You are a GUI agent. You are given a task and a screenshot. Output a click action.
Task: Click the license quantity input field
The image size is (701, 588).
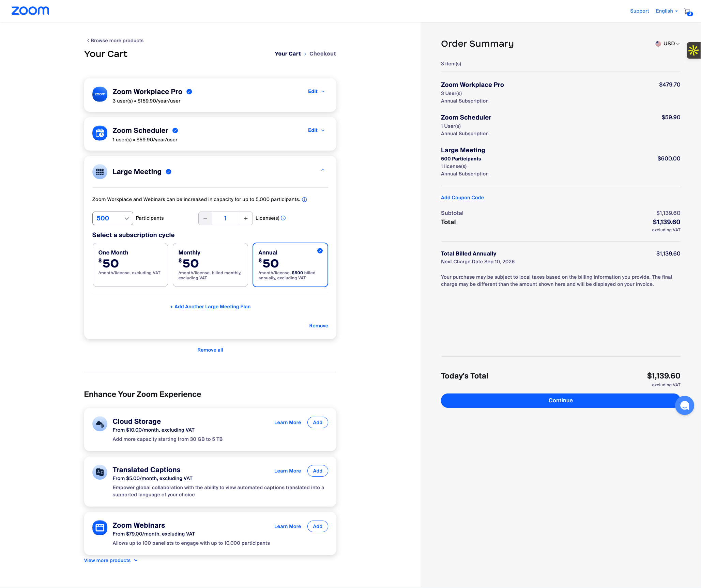(x=225, y=218)
